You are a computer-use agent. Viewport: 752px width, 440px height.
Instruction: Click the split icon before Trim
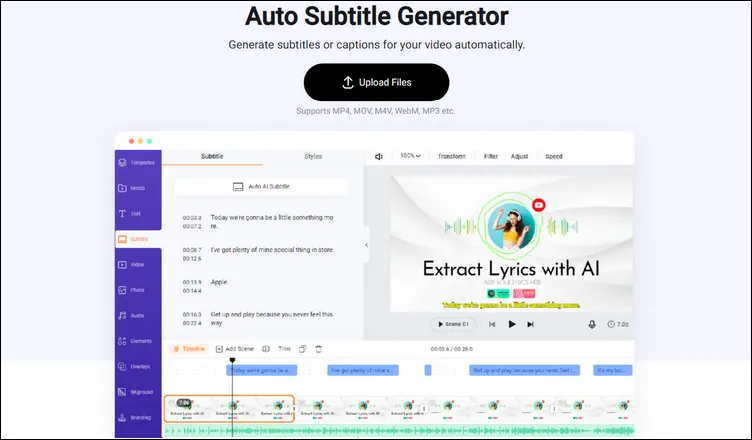click(x=266, y=349)
